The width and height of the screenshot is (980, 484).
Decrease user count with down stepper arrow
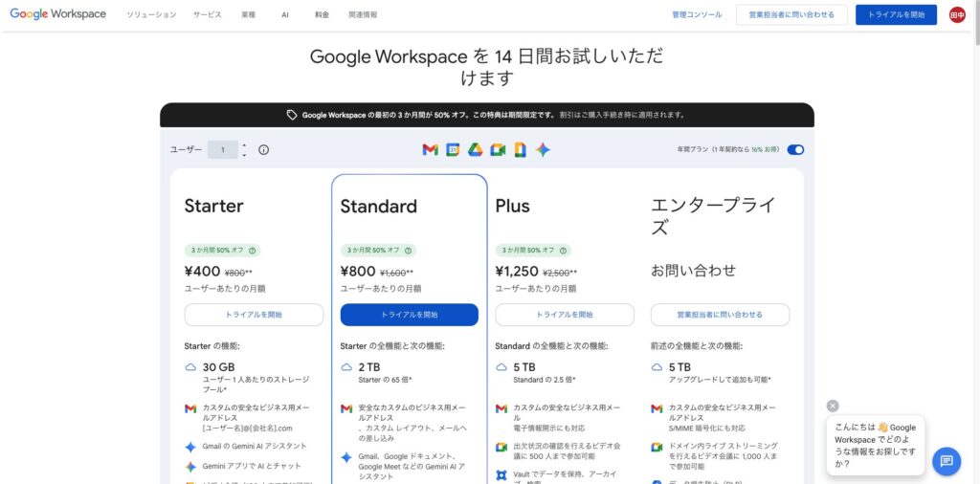[244, 154]
